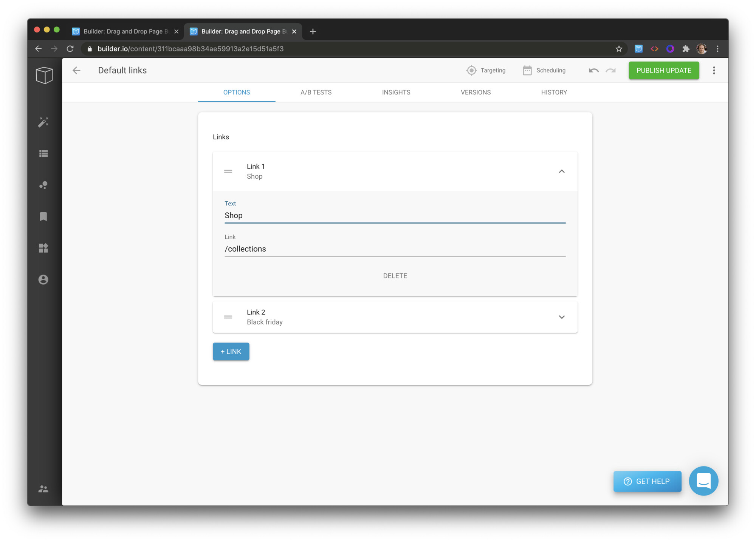Collapse the Link 1 panel
This screenshot has width=756, height=542.
tap(561, 171)
